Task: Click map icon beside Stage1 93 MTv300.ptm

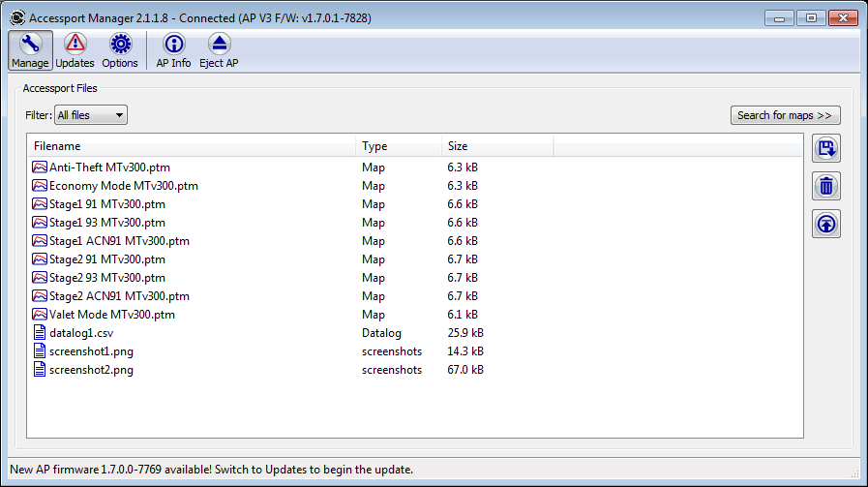Action: pos(40,222)
